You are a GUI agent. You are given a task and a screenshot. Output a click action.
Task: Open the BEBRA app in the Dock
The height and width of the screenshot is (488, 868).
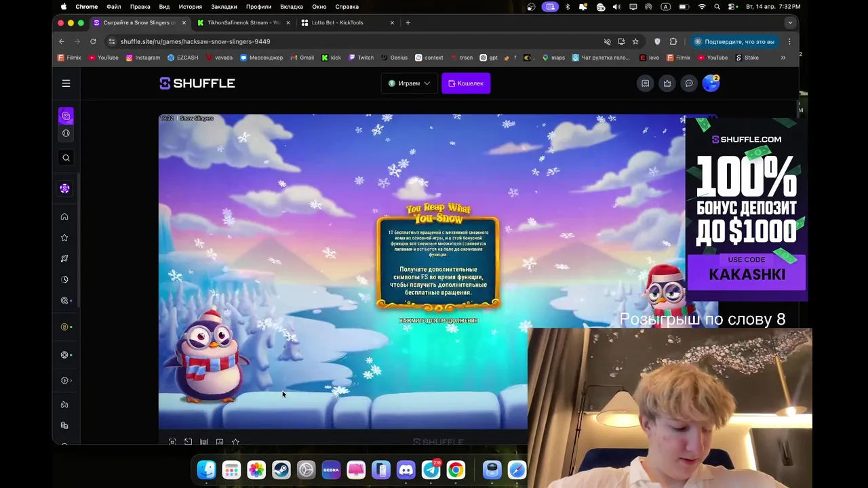(331, 470)
